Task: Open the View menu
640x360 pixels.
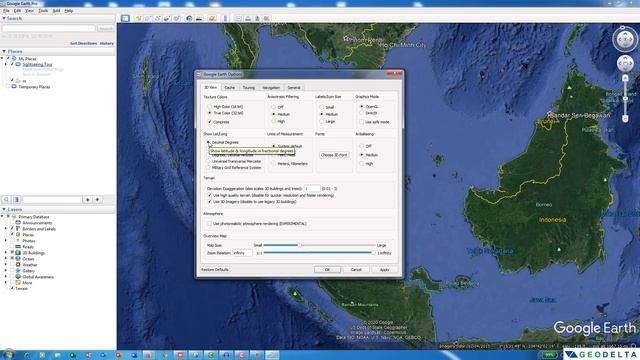Action: [x=30, y=11]
